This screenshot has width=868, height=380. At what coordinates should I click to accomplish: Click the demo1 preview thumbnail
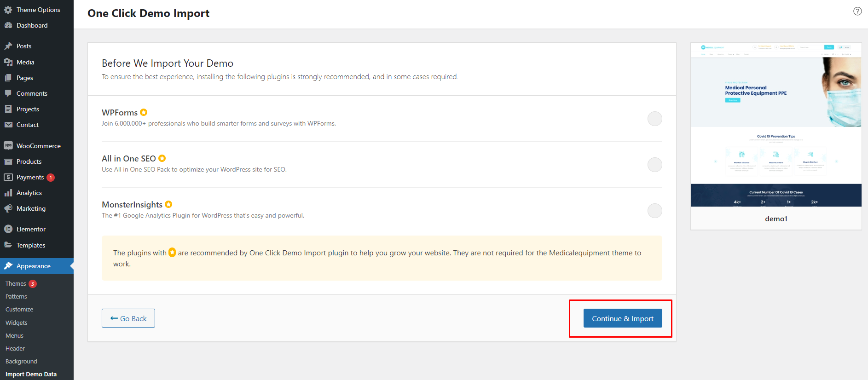pos(776,125)
